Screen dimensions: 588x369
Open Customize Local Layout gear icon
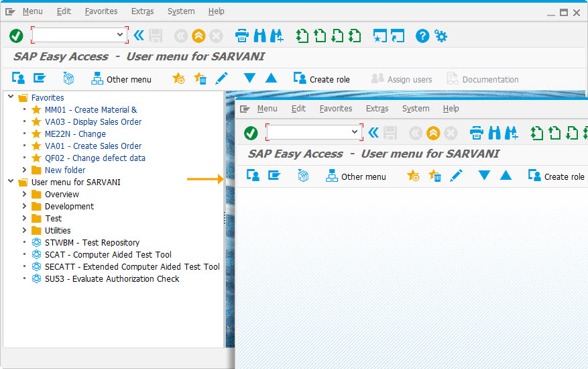[x=440, y=36]
